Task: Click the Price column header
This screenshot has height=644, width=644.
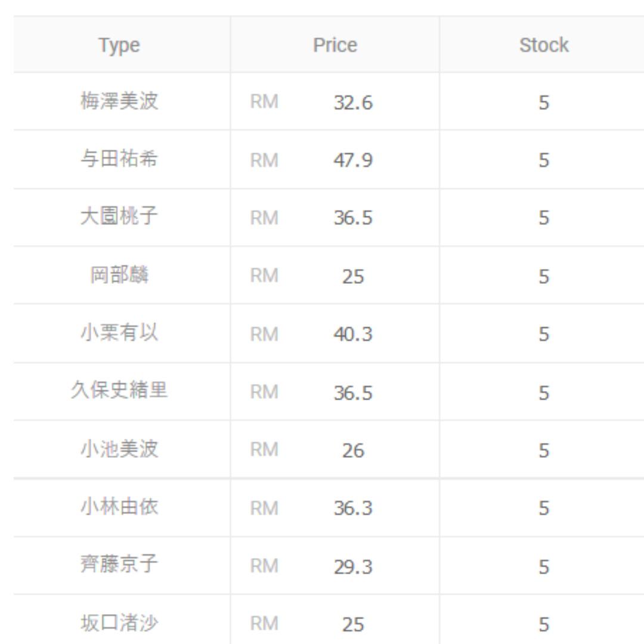Action: [335, 45]
